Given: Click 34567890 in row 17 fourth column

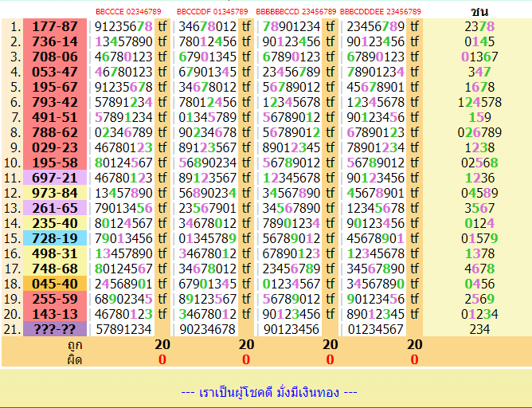Looking at the screenshot, I should coord(376,269).
